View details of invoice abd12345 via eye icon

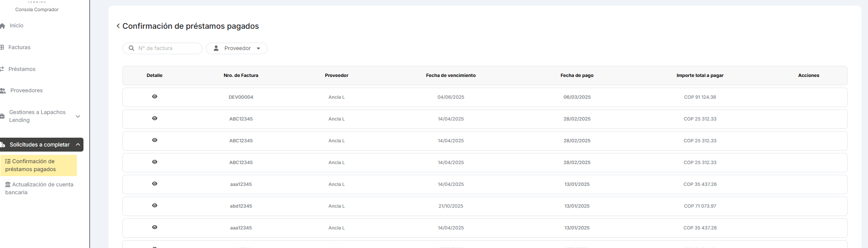point(155,205)
